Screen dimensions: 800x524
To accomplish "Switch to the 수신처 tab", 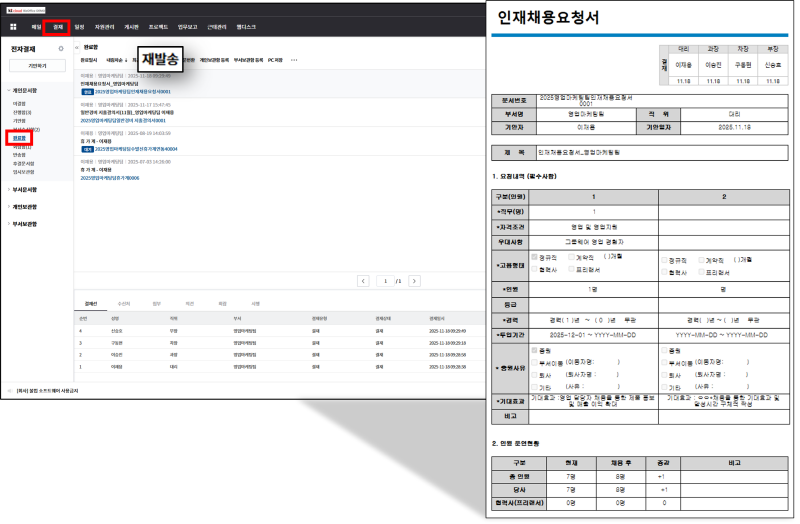I will pyautogui.click(x=123, y=303).
